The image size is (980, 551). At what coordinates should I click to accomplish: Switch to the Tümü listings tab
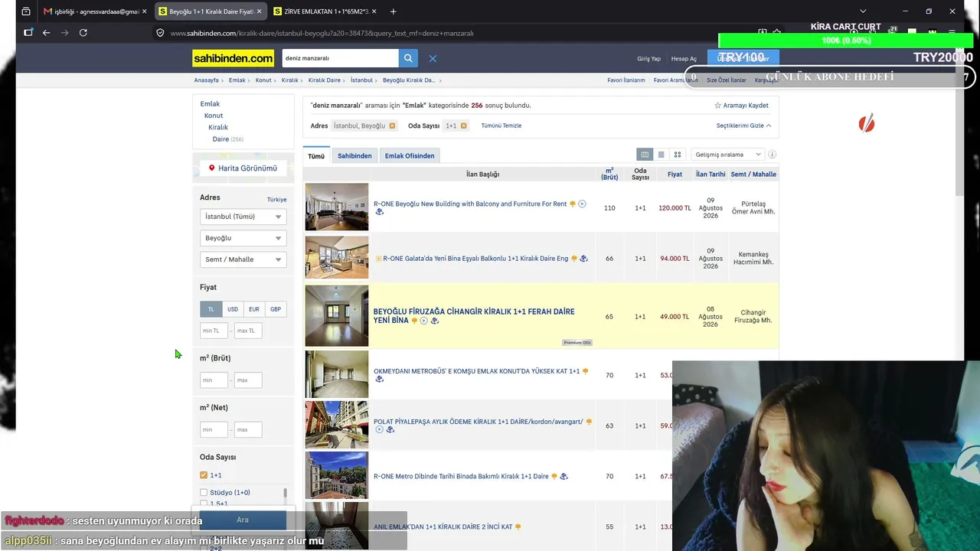[316, 156]
